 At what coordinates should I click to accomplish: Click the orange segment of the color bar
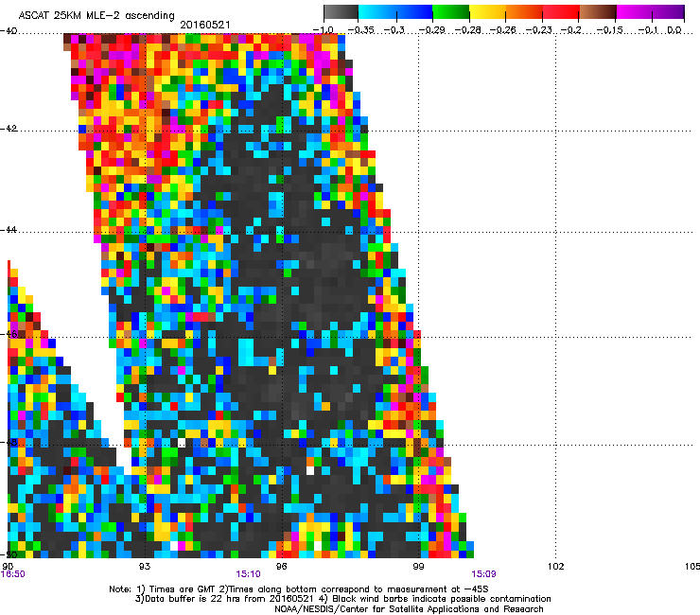[x=524, y=12]
